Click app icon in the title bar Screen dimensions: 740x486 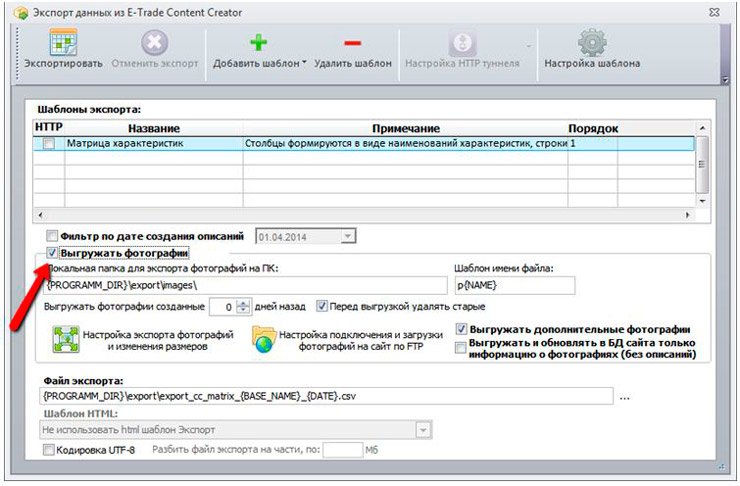21,13
